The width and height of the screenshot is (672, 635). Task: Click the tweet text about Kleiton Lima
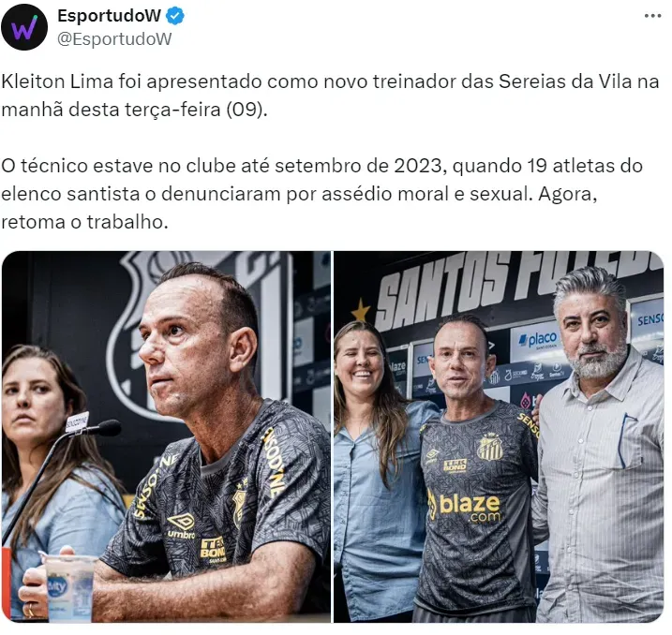(x=330, y=96)
